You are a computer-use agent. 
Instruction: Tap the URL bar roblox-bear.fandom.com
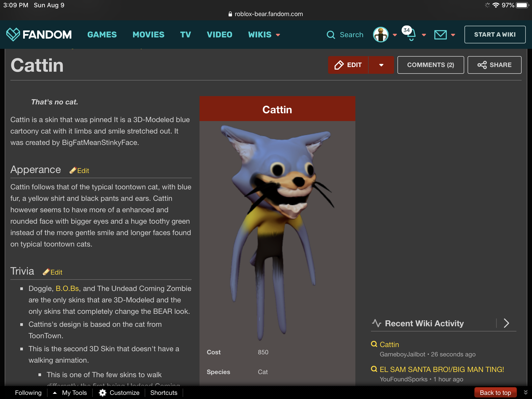point(269,14)
